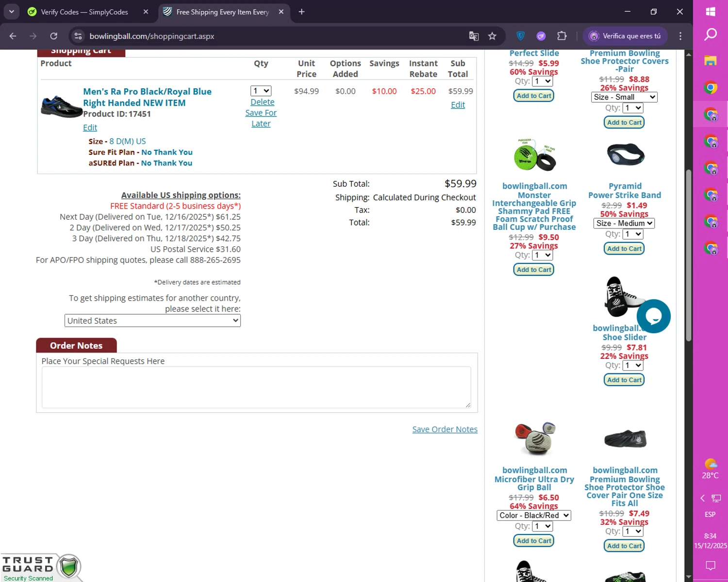
Task: Click Save Order Notes link
Action: click(x=445, y=429)
